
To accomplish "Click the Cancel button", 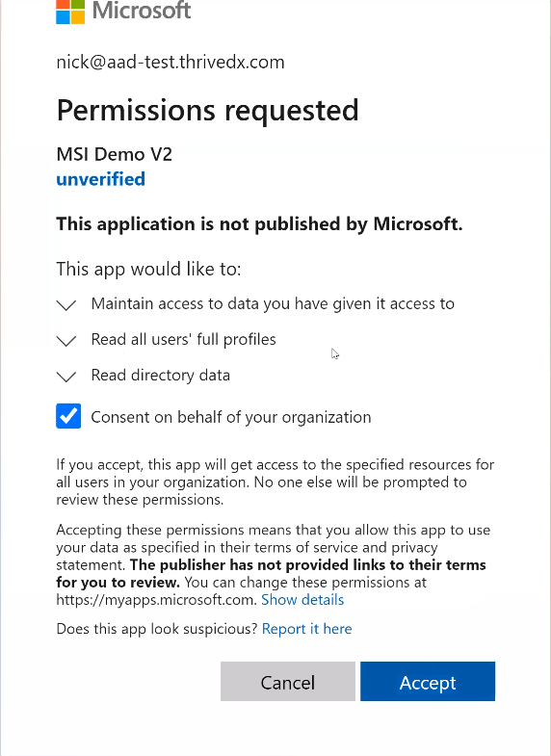I will click(288, 681).
